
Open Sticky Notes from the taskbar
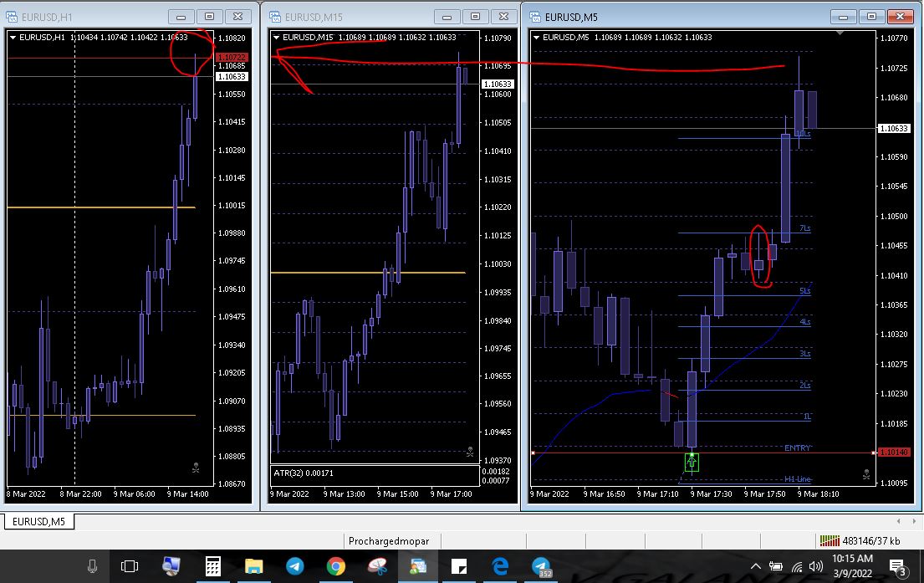coord(459,566)
